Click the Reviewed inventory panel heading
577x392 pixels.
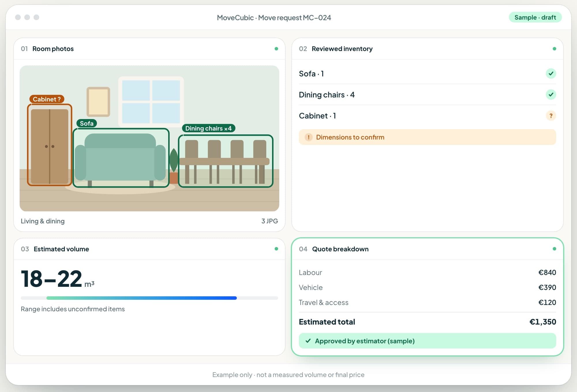342,49
